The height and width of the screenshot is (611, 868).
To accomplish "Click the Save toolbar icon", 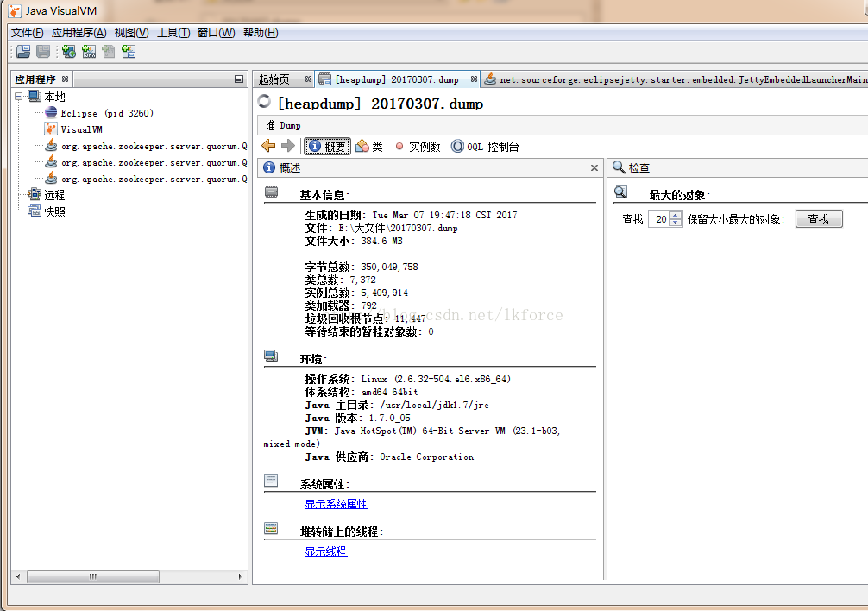I will [x=43, y=52].
